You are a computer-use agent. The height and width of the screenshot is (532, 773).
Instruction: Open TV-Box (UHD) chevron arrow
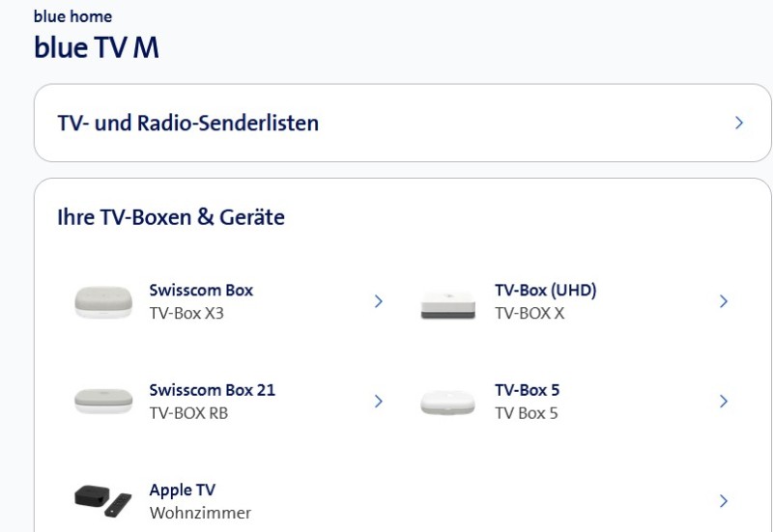[723, 301]
